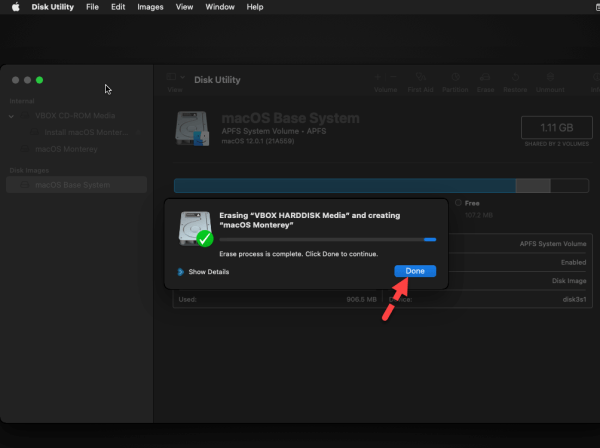Select macOS Base System disk image in the sidebar
This screenshot has width=600, height=448.
[x=77, y=185]
